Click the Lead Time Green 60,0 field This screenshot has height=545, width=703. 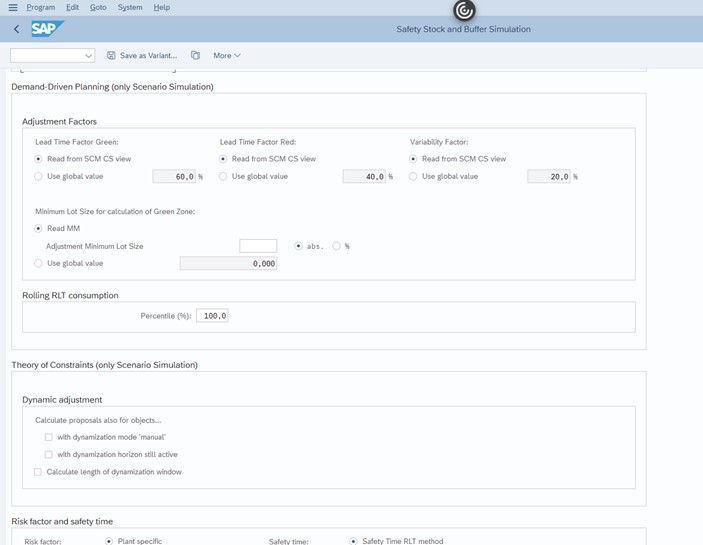pyautogui.click(x=174, y=177)
